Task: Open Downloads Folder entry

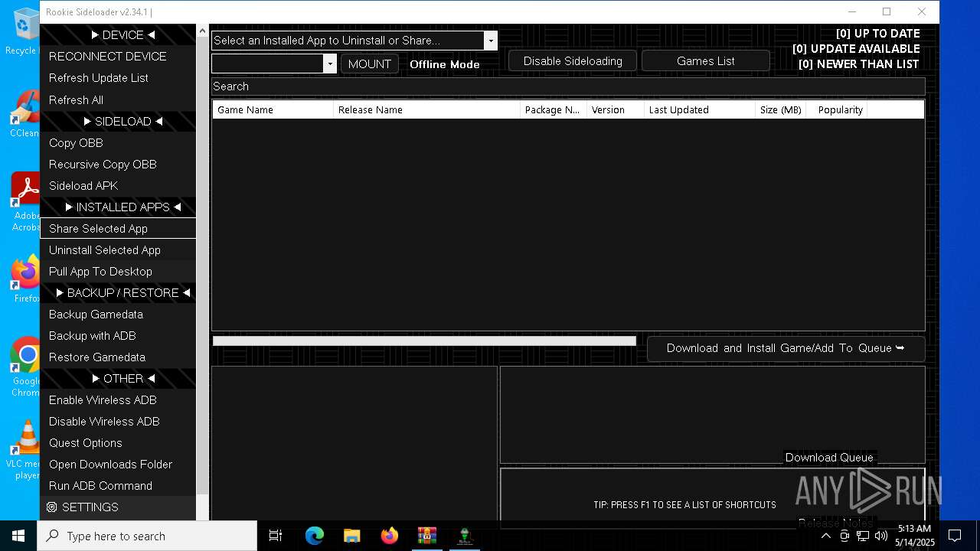Action: coord(118,464)
